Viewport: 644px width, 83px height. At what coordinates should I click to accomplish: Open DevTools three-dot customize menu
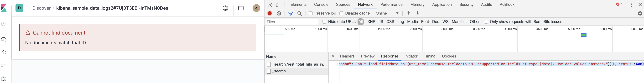coord(631,5)
